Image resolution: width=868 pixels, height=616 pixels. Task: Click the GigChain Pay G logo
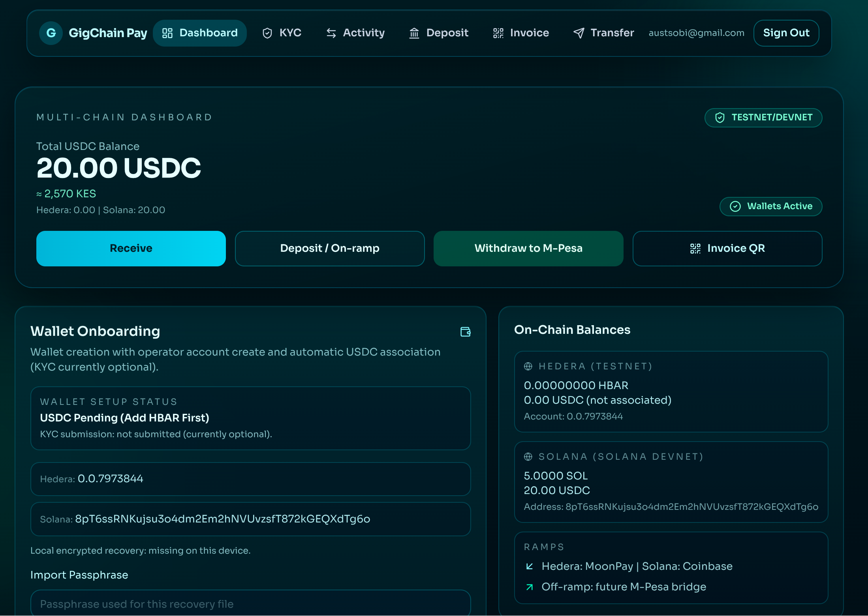(x=51, y=33)
